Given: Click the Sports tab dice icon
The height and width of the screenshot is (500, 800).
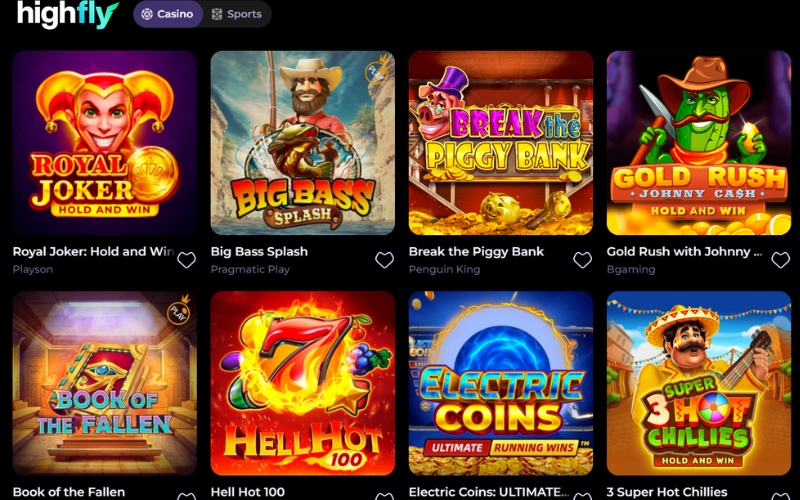Looking at the screenshot, I should tap(217, 14).
